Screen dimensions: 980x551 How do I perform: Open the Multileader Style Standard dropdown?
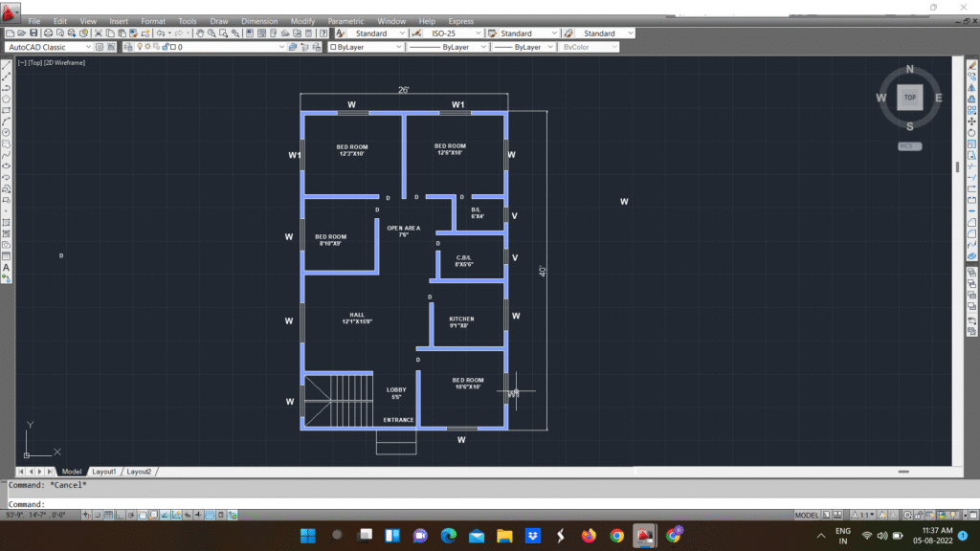(x=605, y=33)
